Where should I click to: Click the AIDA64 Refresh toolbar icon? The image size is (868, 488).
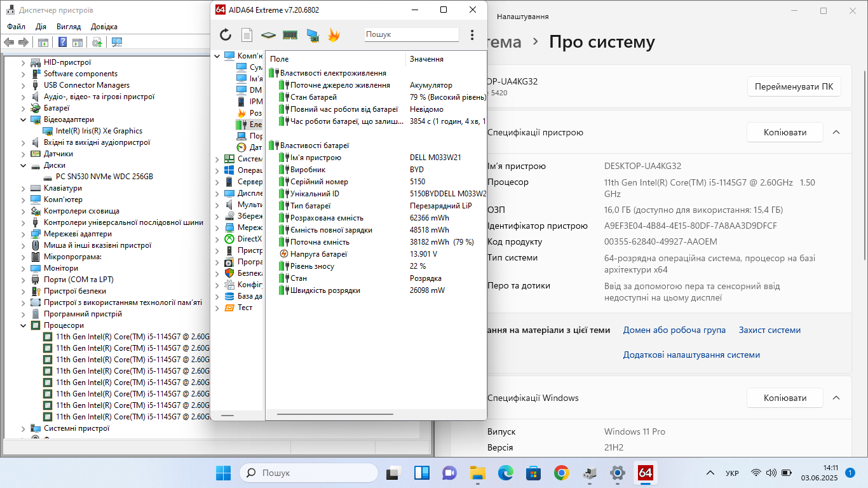click(x=226, y=35)
